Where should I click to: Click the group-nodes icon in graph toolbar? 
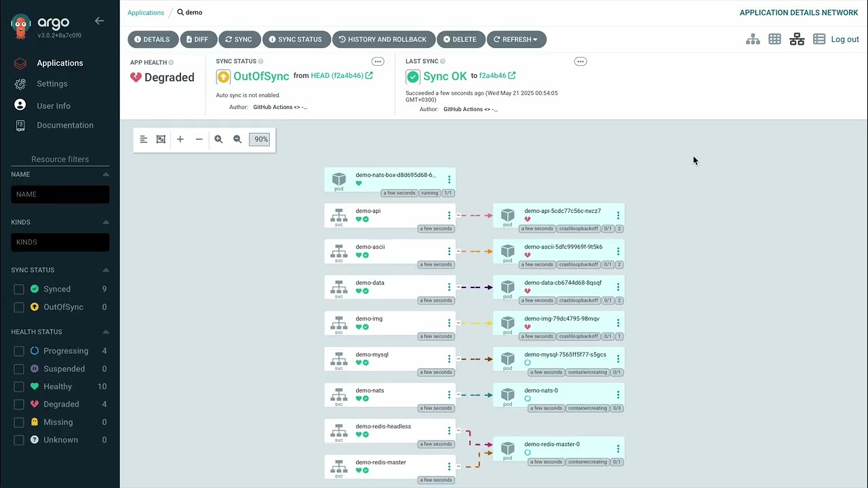point(161,139)
